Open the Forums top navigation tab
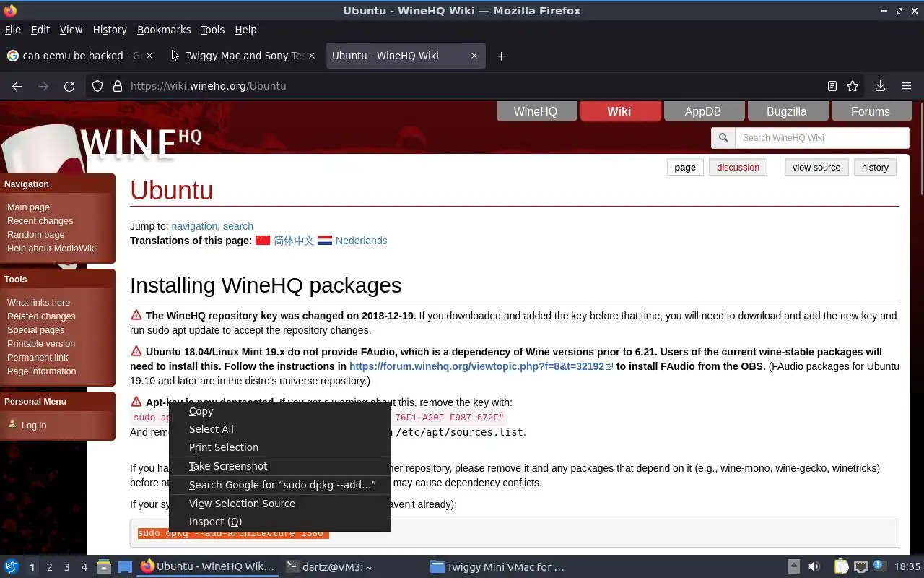924x578 pixels. (x=871, y=111)
